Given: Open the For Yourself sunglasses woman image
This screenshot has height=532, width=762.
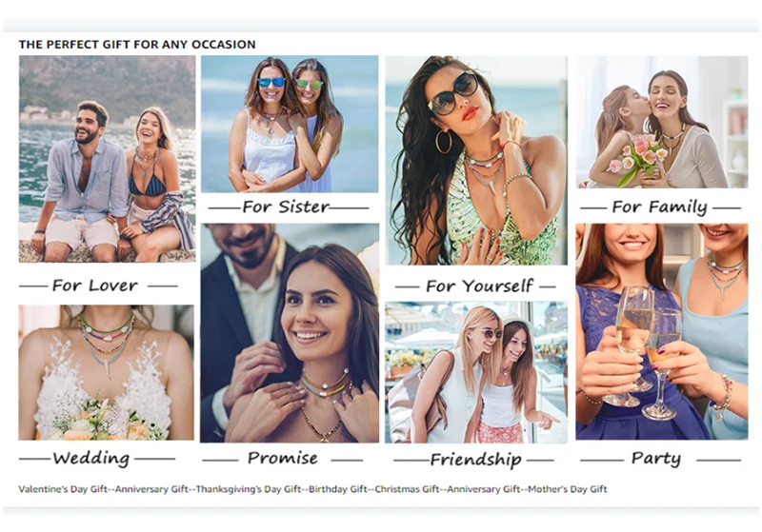Looking at the screenshot, I should [x=476, y=160].
